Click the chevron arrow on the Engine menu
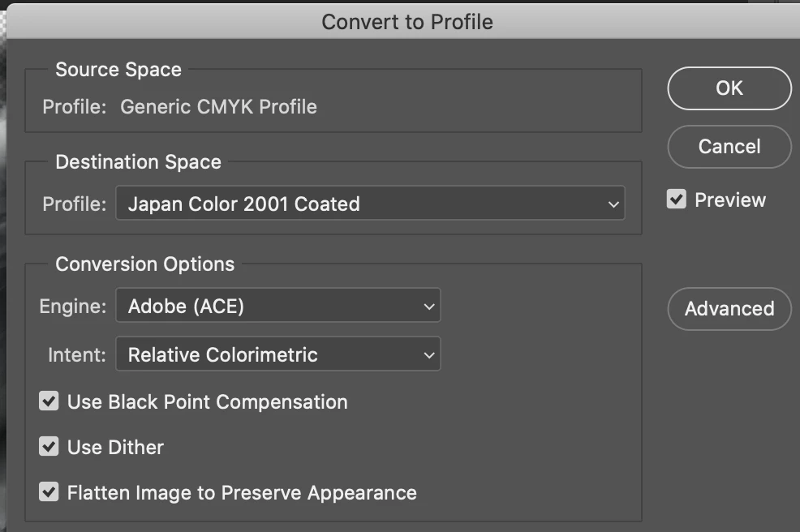Screen dimensions: 800x532 [x=429, y=307]
